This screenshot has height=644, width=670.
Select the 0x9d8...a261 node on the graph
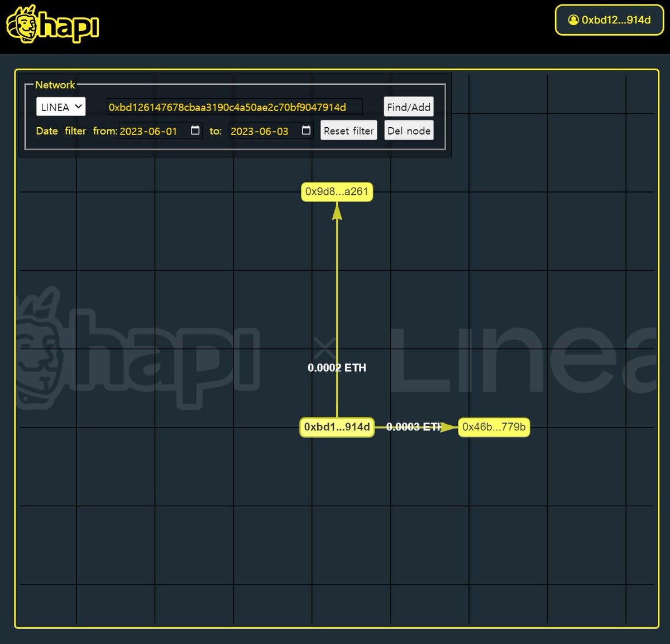click(x=337, y=191)
